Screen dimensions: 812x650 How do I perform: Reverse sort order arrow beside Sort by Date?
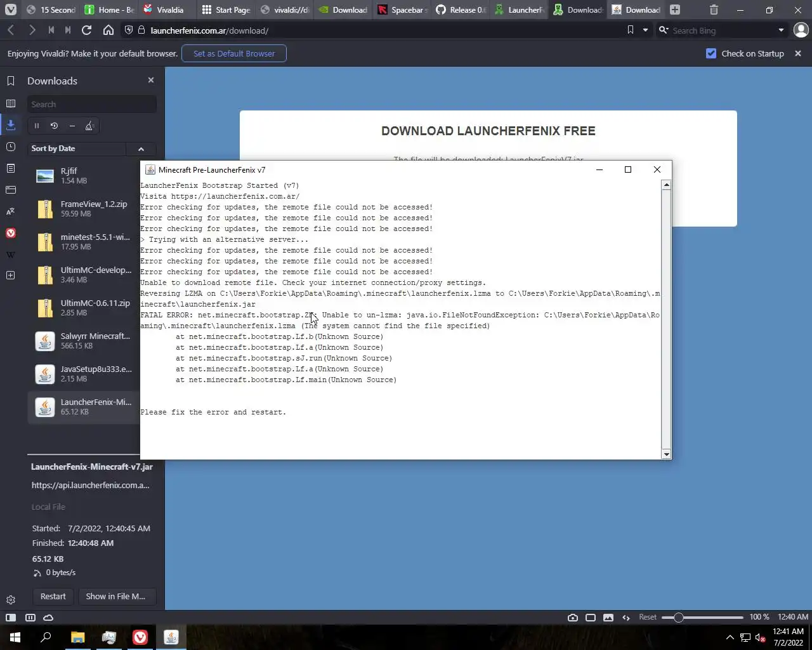141,149
